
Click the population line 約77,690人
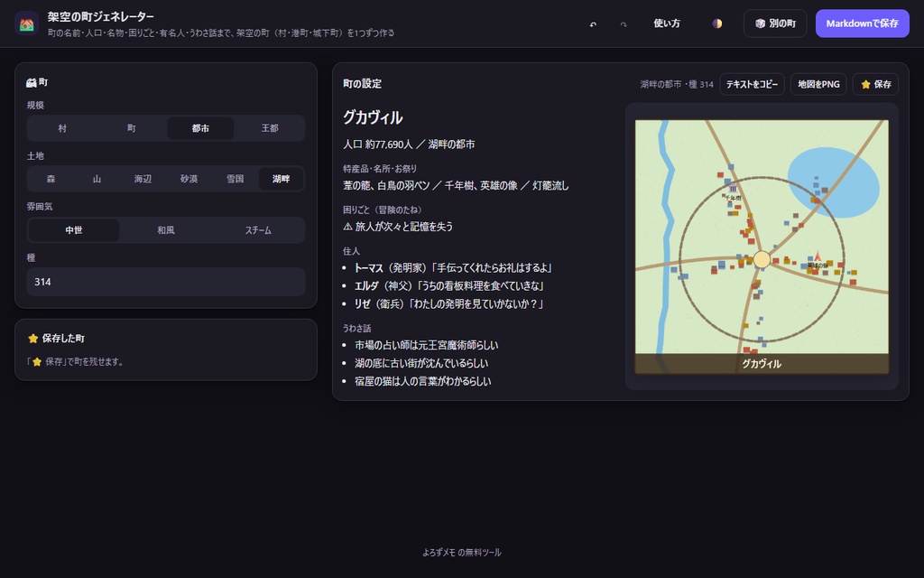click(x=409, y=144)
